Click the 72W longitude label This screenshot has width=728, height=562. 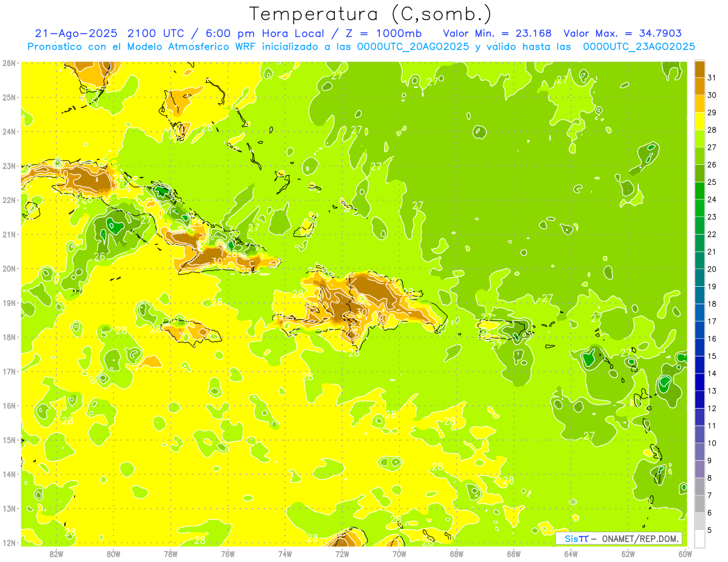(342, 554)
